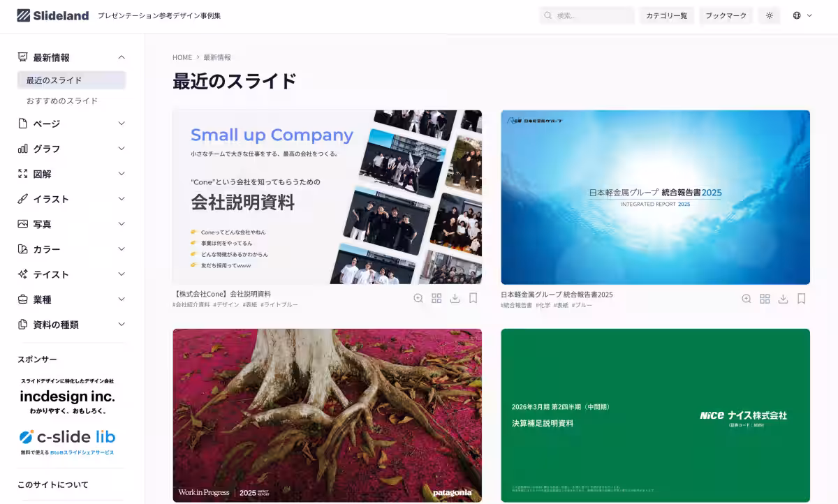Click the incdesign inc. sponsor link

[x=68, y=396]
